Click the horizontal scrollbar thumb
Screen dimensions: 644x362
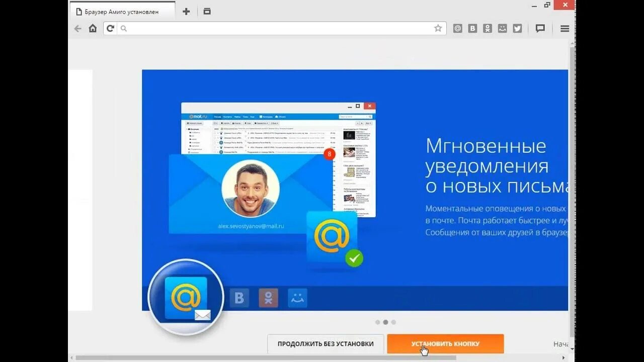point(266,358)
